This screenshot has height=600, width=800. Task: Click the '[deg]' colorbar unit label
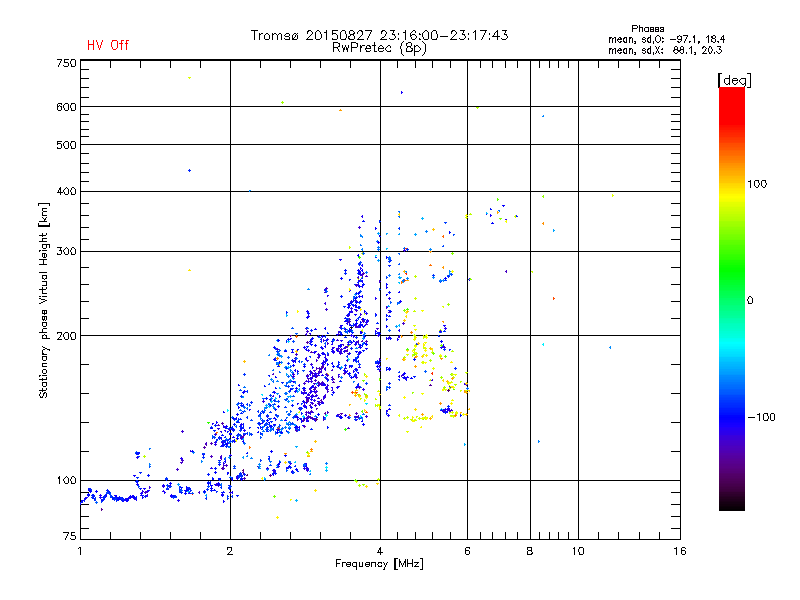point(734,80)
